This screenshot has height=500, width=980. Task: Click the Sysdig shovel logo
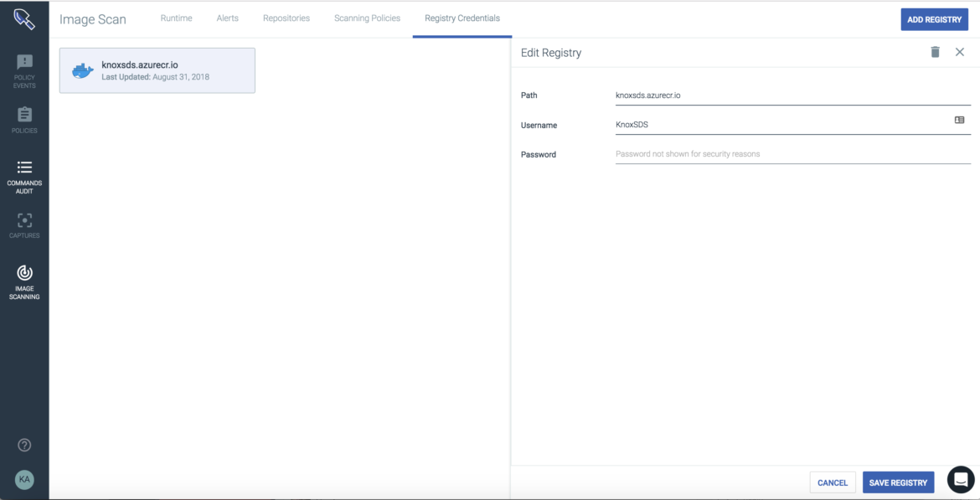pos(24,18)
